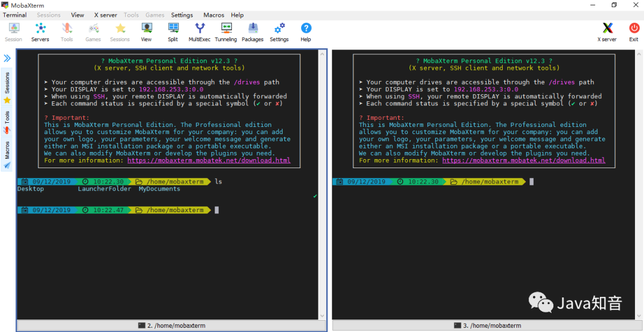Click 'LauncherFolder' in the ls output

click(x=104, y=189)
